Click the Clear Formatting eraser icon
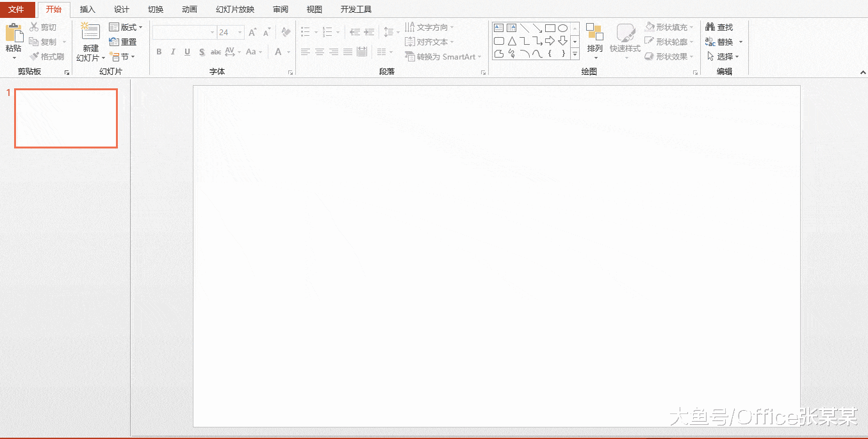868x439 pixels. tap(286, 32)
